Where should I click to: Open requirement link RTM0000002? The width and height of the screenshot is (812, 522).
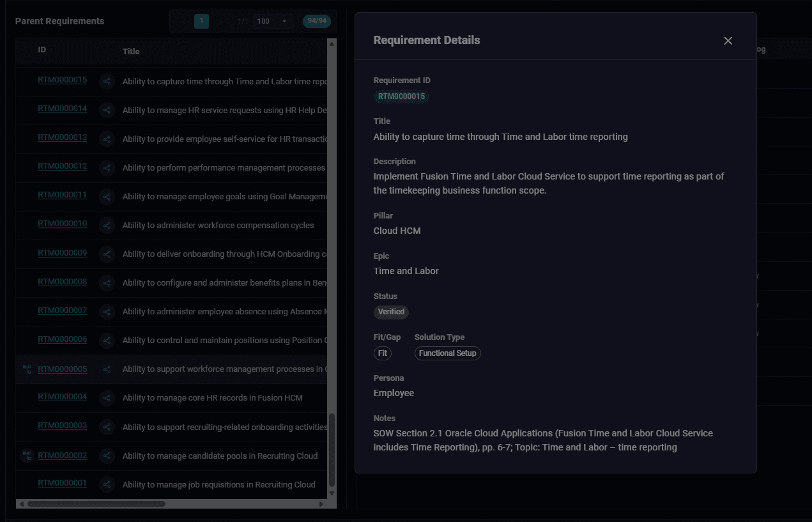[x=63, y=456]
